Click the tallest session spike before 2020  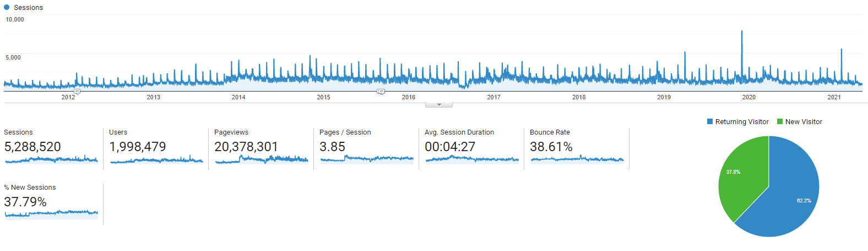coord(742,33)
